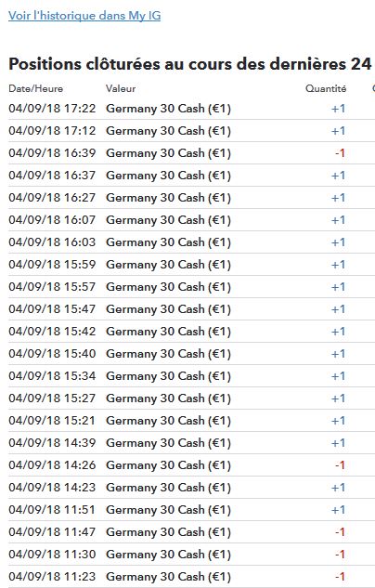The image size is (375, 588).
Task: Sort by the Date/Heure column header
Action: [x=36, y=89]
